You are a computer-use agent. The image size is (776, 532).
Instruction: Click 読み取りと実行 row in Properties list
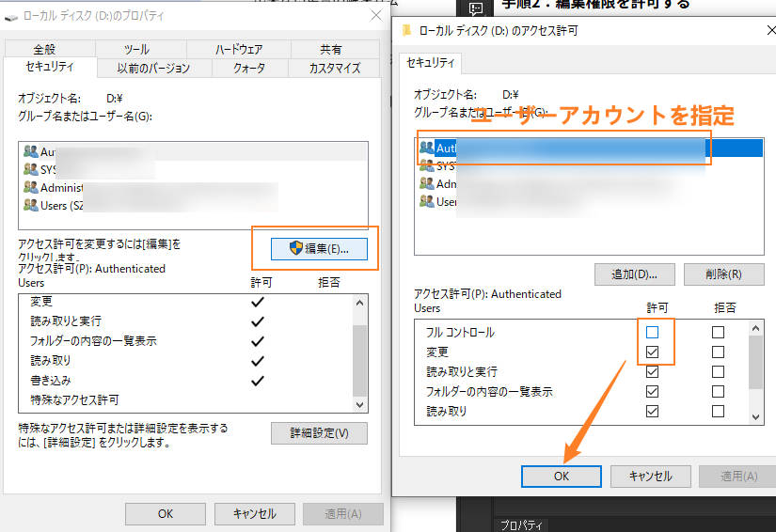(x=186, y=321)
